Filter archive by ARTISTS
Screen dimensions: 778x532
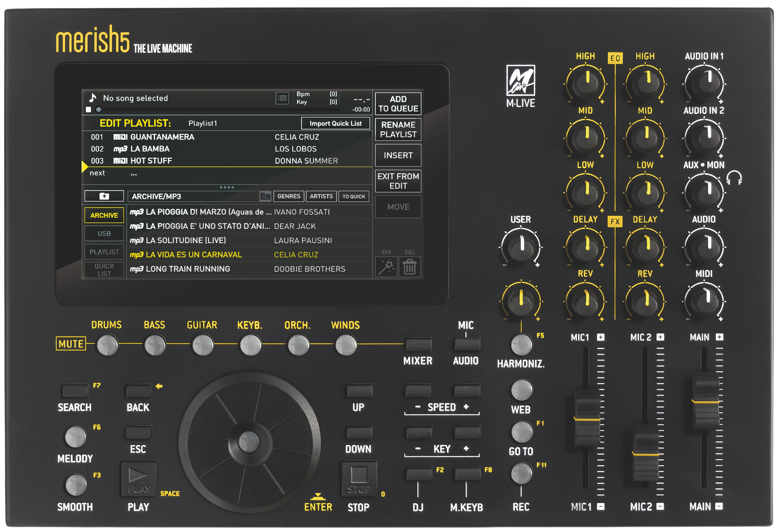click(x=321, y=196)
